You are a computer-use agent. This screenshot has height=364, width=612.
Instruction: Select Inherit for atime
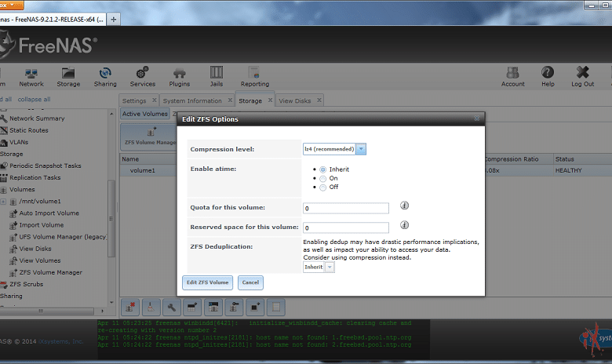tap(322, 169)
